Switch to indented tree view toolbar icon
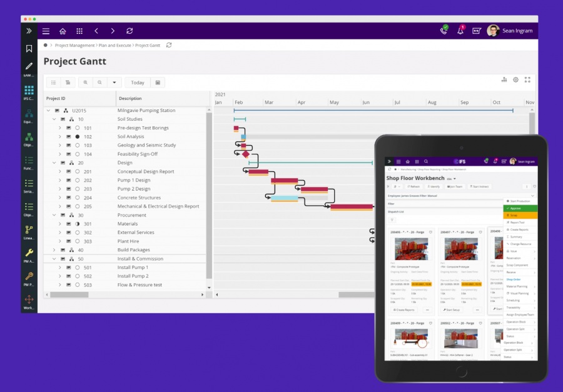Image resolution: width=563 pixels, height=392 pixels. tap(68, 83)
